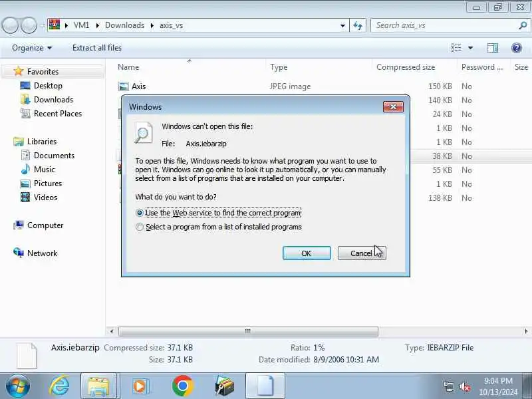Select the Axis JPEG image file

click(x=139, y=86)
